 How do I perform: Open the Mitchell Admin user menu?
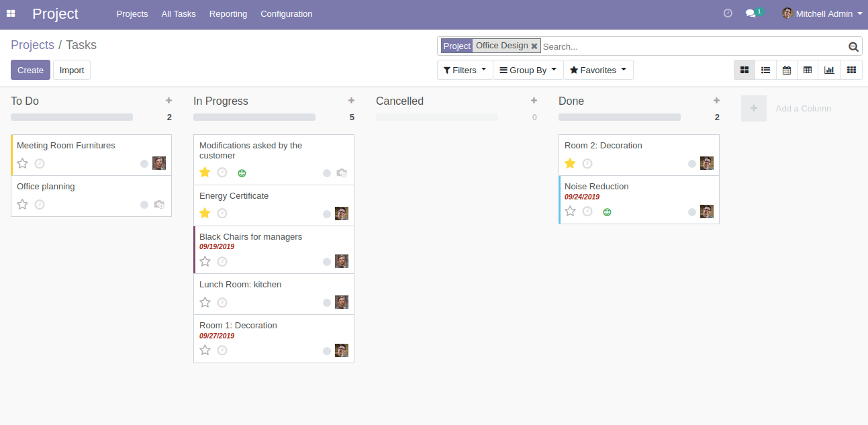coord(822,13)
